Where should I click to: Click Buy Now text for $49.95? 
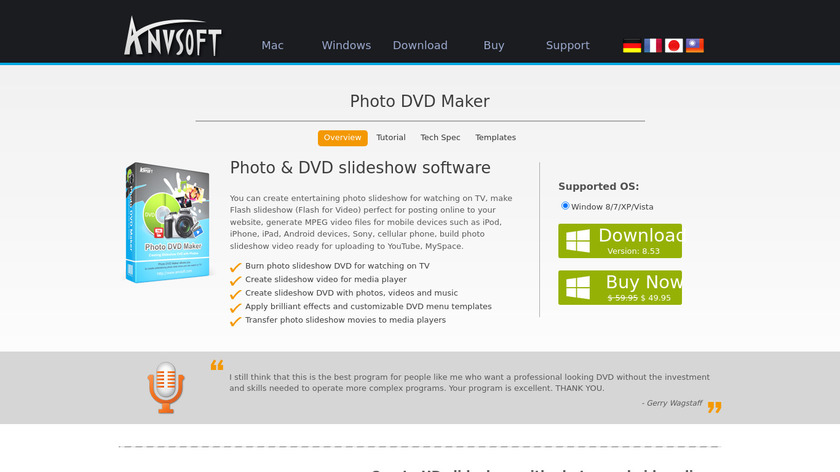click(643, 282)
